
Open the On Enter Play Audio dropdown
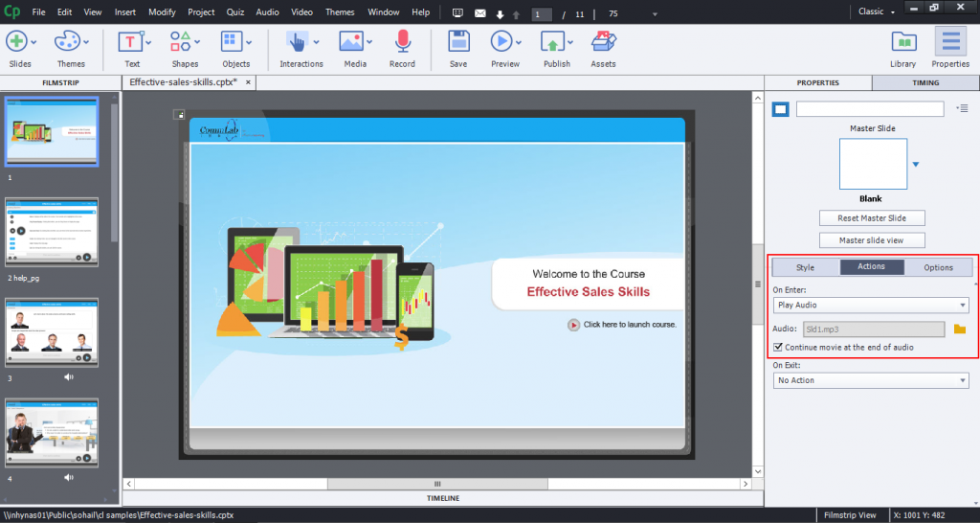(x=871, y=306)
